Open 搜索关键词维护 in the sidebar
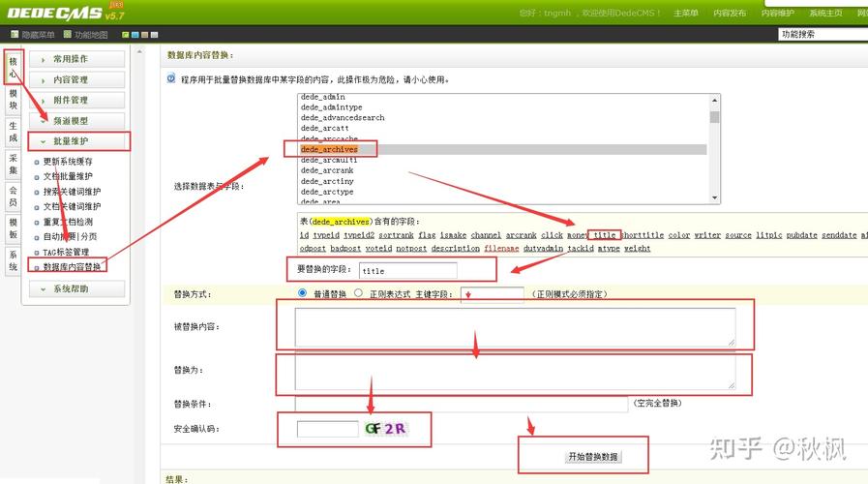 [72, 192]
